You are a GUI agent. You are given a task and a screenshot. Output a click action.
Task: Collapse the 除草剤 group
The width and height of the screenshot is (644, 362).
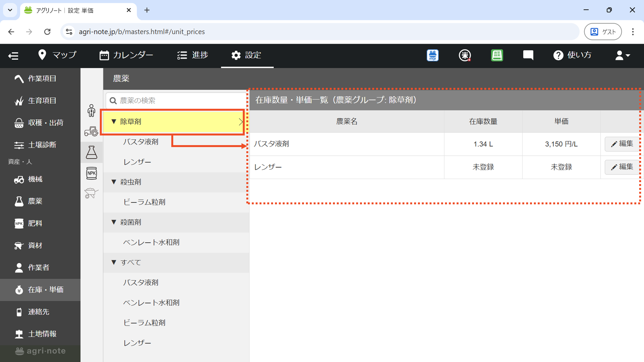(114, 122)
